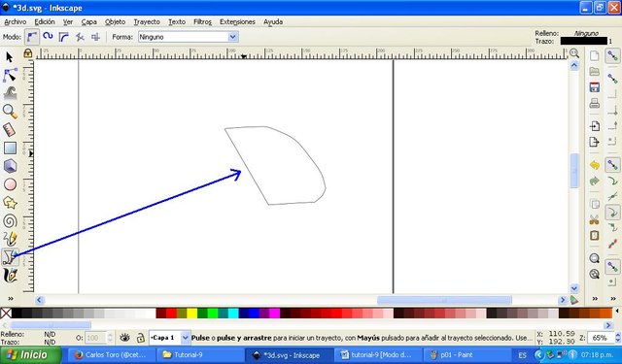Open the Trayecto menu
Image resolution: width=622 pixels, height=364 pixels.
click(147, 21)
